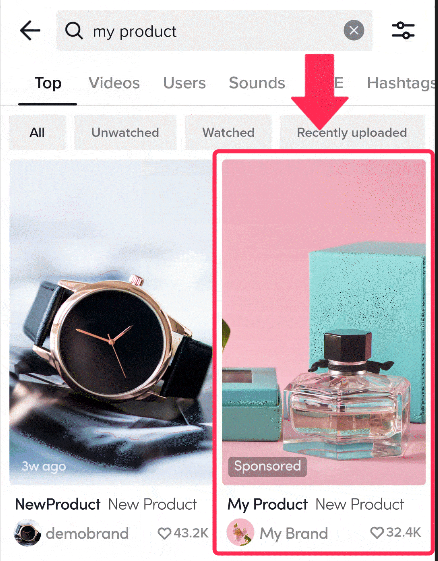
Task: Click the search magnifier icon
Action: pyautogui.click(x=74, y=31)
